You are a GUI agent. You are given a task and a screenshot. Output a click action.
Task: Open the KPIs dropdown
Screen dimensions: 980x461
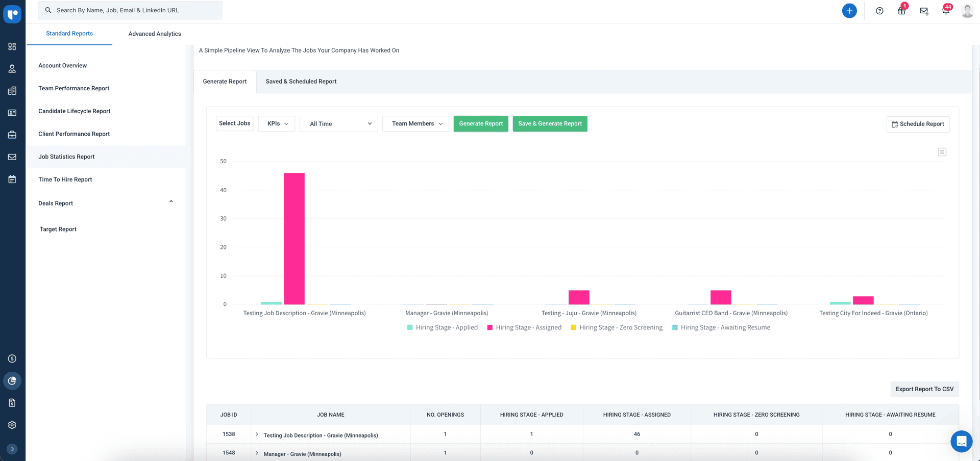click(x=277, y=124)
